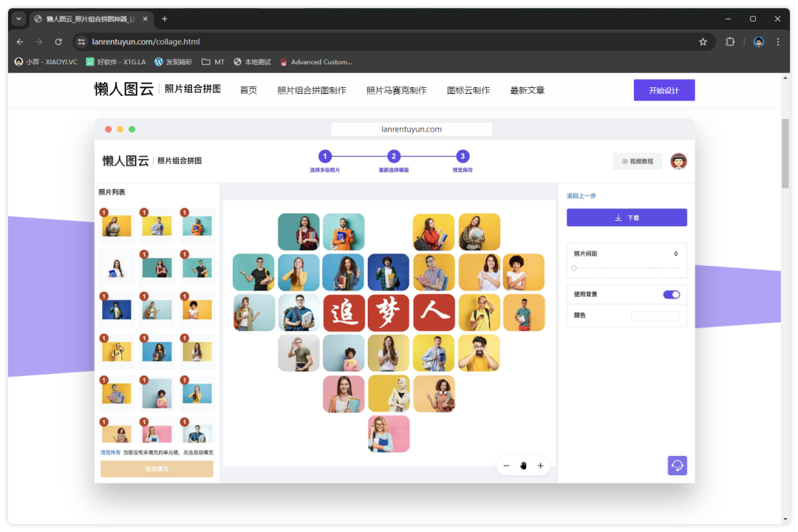Viewport: 798px width, 532px height.
Task: Open the 小弈 - XIAOYI.VC bookmark
Action: click(46, 61)
